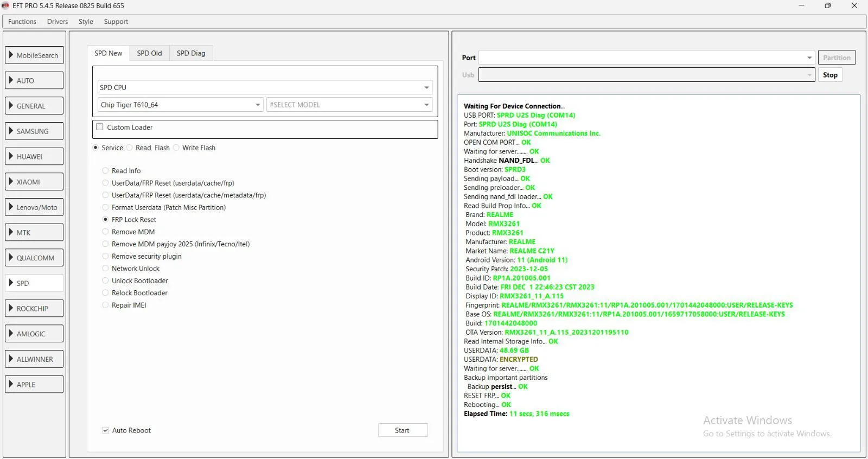The height and width of the screenshot is (459, 868).
Task: Select the Remove MDM radio option
Action: coord(106,232)
